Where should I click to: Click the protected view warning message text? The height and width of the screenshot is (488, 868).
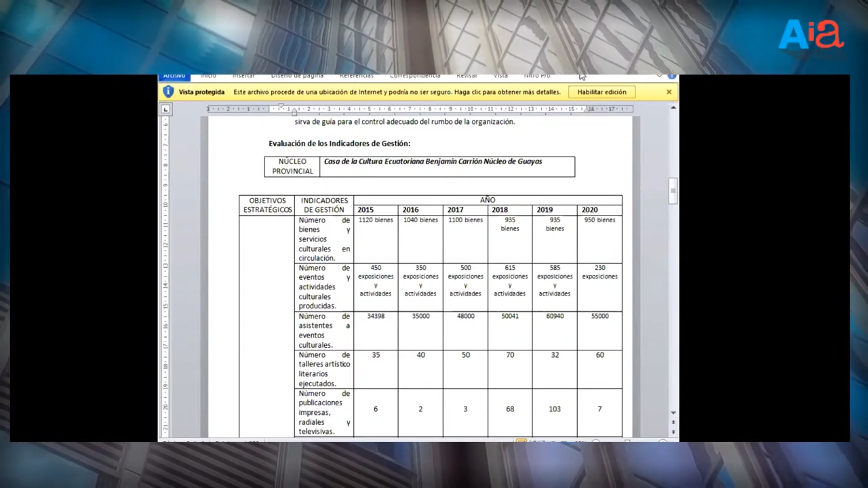click(x=397, y=91)
